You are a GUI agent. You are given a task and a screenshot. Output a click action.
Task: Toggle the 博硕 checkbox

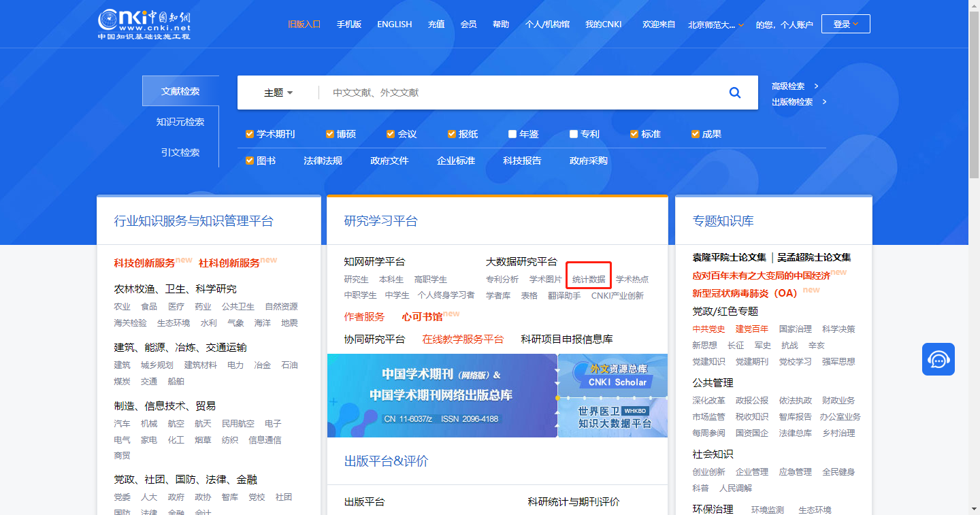330,134
